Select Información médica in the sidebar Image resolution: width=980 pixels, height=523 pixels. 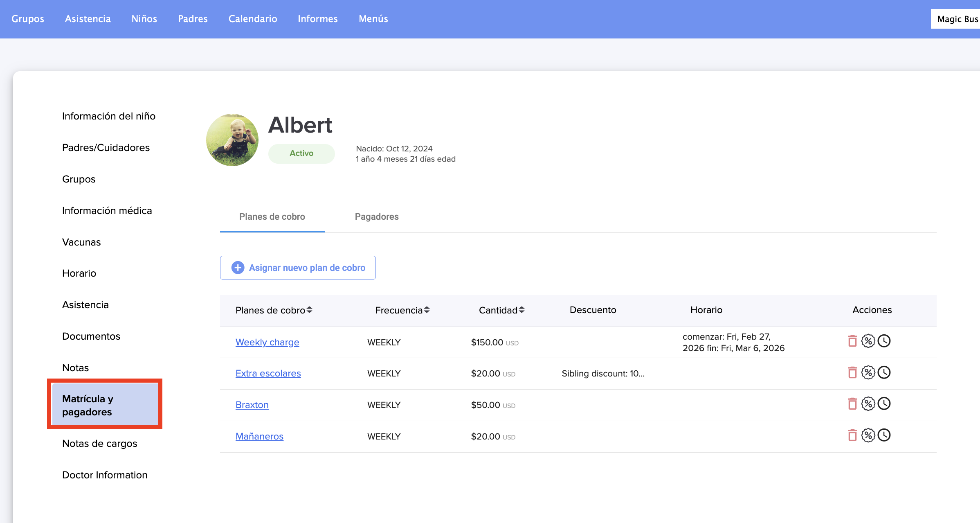tap(107, 210)
